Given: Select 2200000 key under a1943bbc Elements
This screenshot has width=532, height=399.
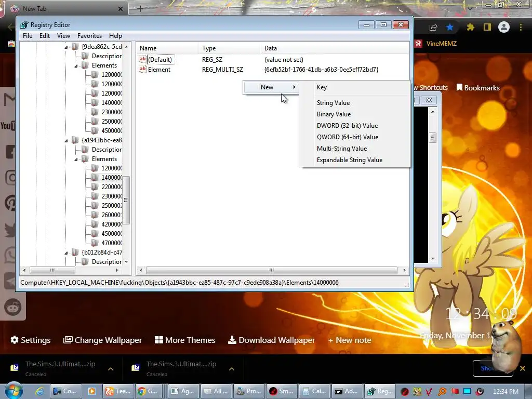Looking at the screenshot, I should tap(111, 187).
